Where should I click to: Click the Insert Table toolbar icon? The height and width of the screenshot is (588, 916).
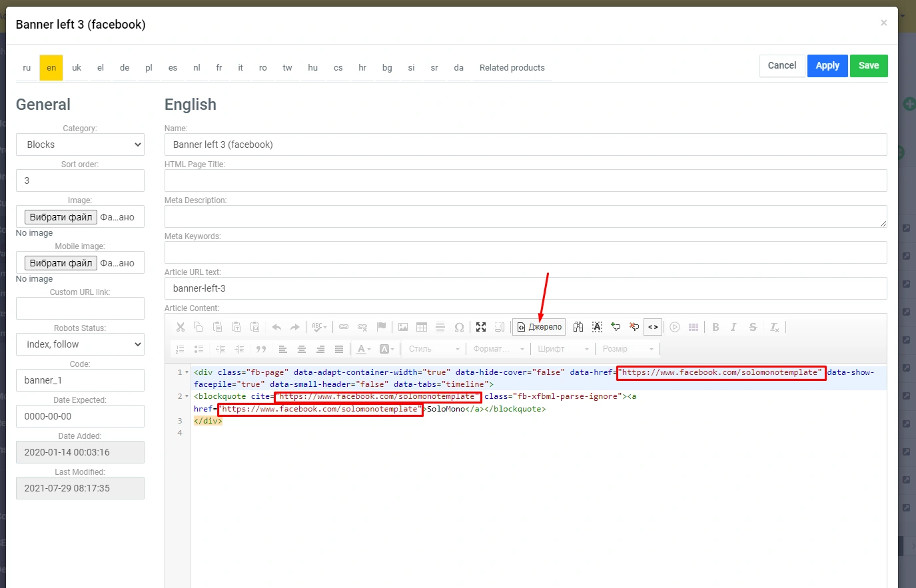422,327
